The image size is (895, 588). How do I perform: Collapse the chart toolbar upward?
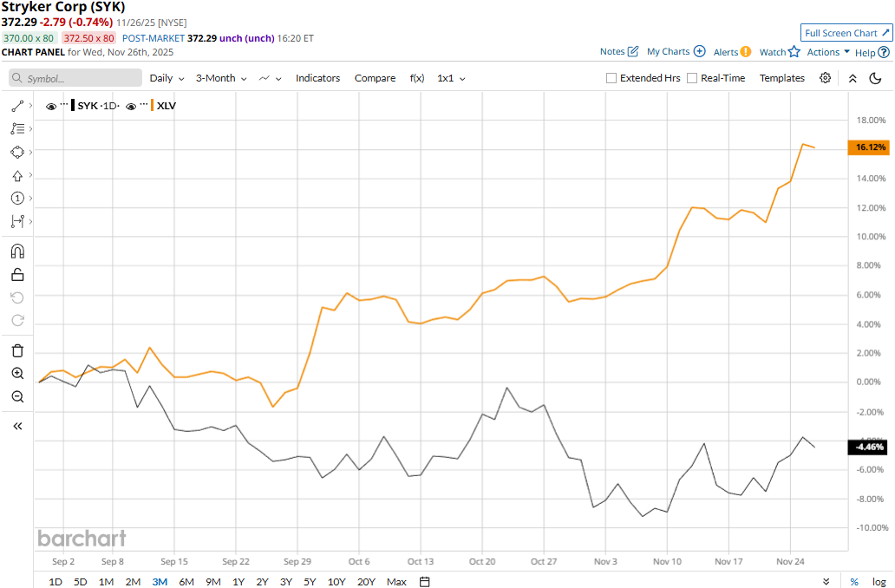pyautogui.click(x=853, y=78)
